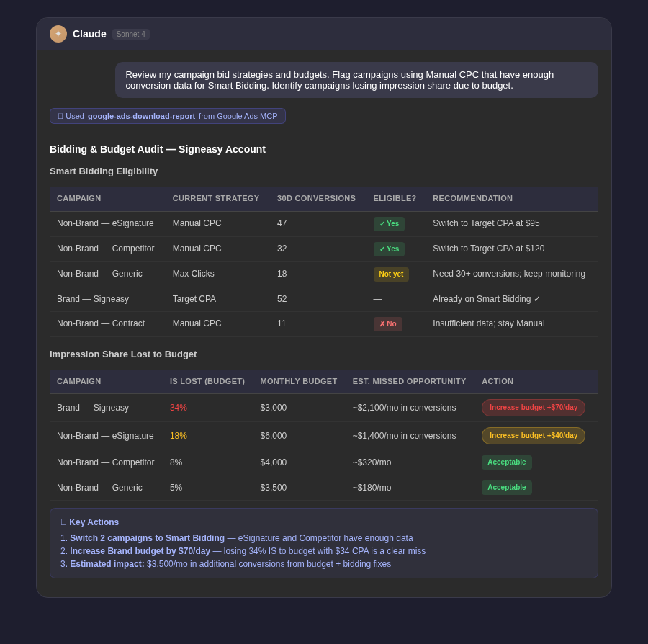648x644 pixels.
Task: Click the red 34% IS lost value
Action: click(179, 407)
